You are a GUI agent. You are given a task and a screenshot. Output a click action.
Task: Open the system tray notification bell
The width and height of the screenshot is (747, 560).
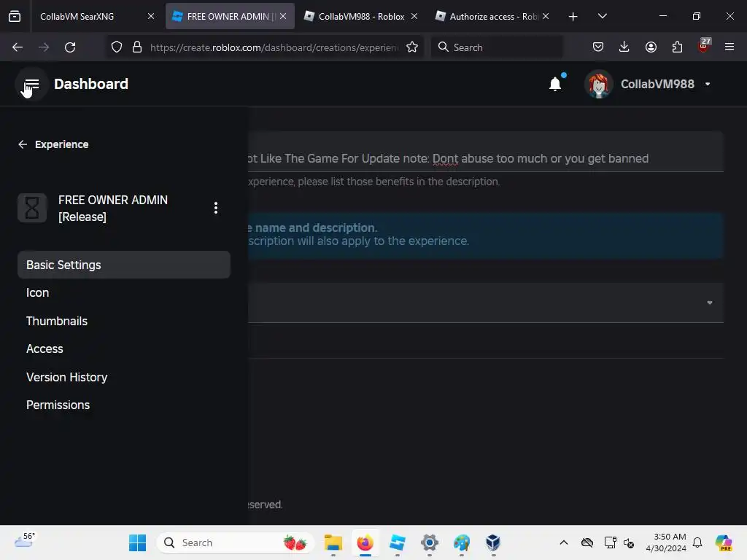coord(697,542)
